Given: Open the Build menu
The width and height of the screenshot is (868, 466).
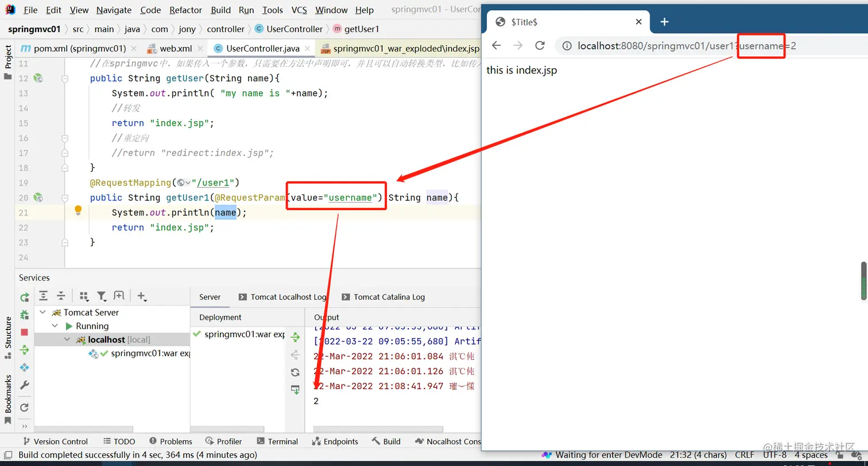Looking at the screenshot, I should point(221,10).
